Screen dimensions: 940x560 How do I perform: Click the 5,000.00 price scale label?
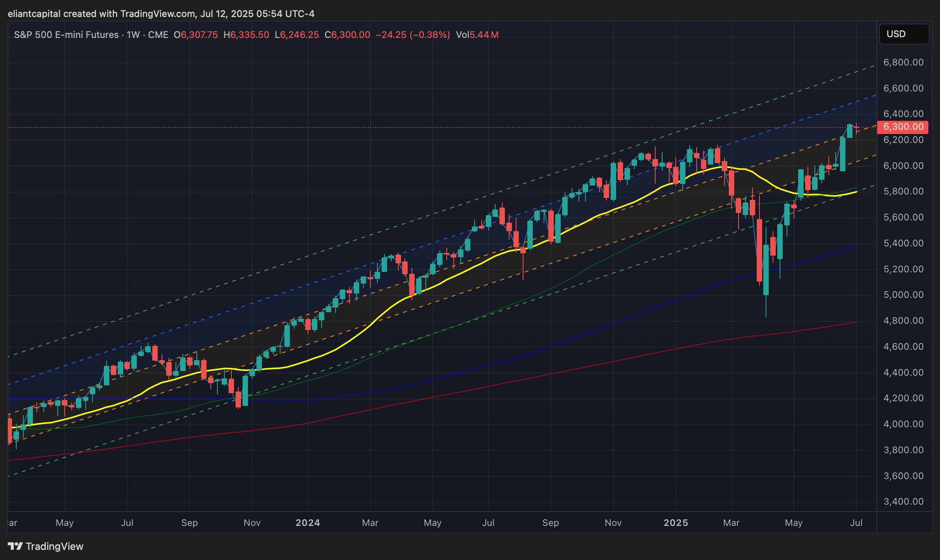903,295
